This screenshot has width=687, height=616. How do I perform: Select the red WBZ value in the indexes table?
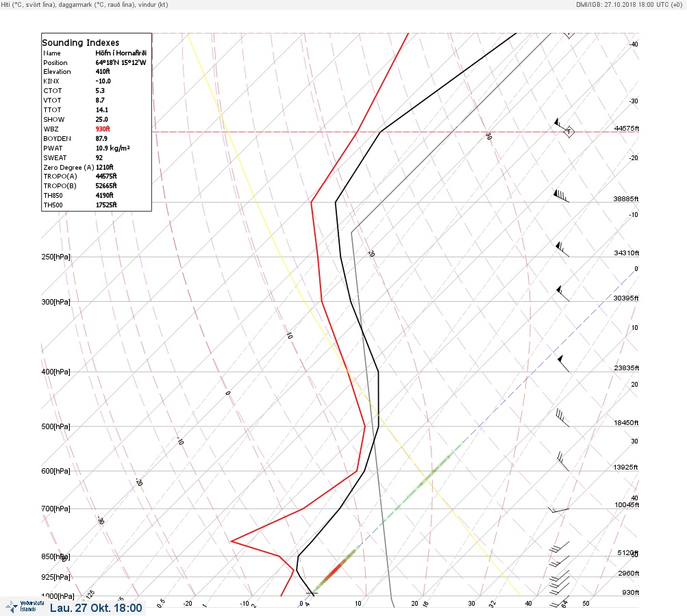tap(103, 129)
